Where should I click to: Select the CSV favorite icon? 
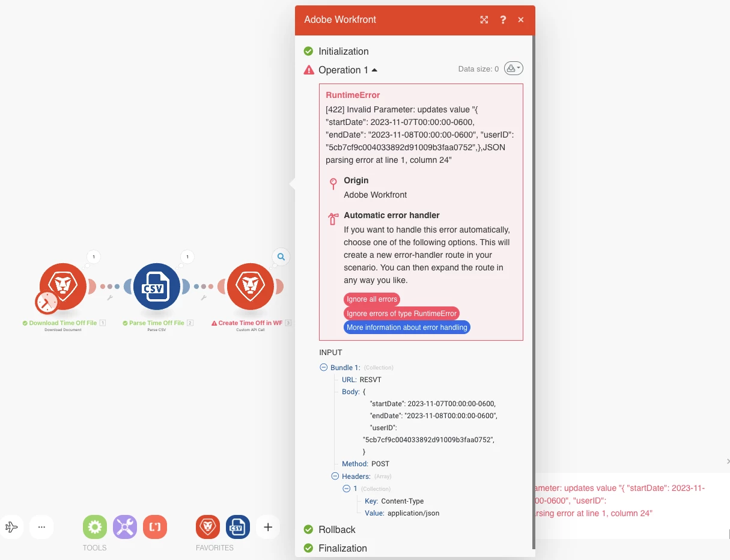point(238,528)
